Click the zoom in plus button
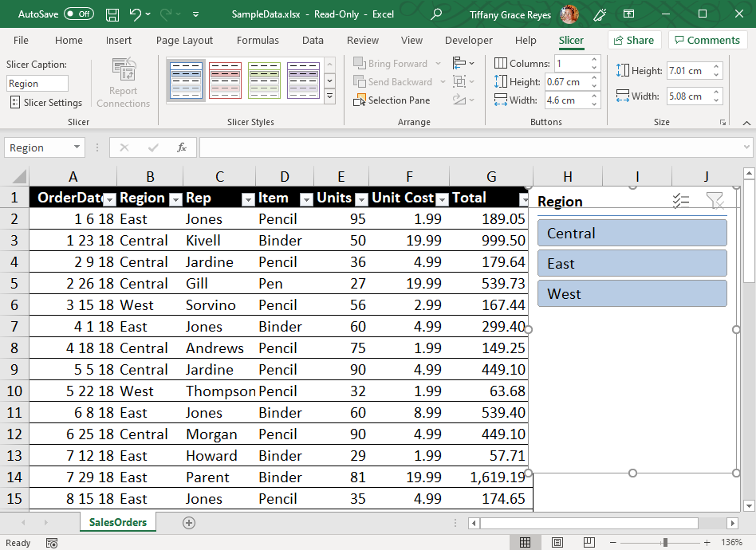Image resolution: width=756 pixels, height=550 pixels. (707, 543)
